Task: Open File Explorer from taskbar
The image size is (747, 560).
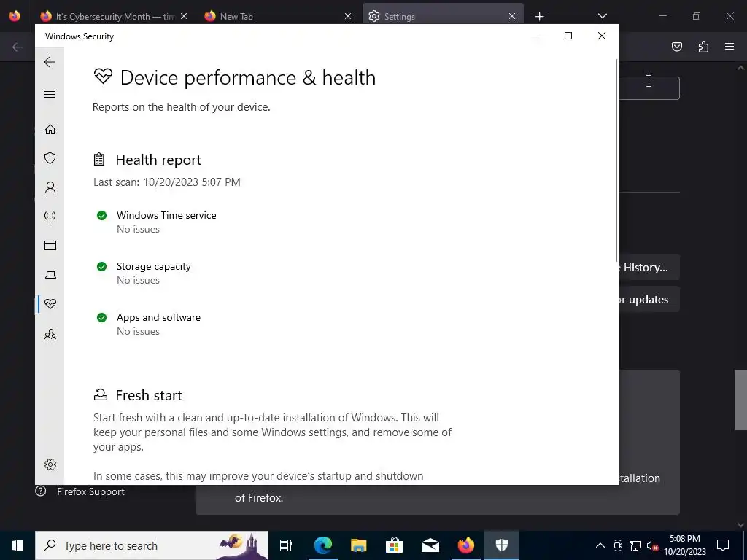Action: tap(358, 545)
